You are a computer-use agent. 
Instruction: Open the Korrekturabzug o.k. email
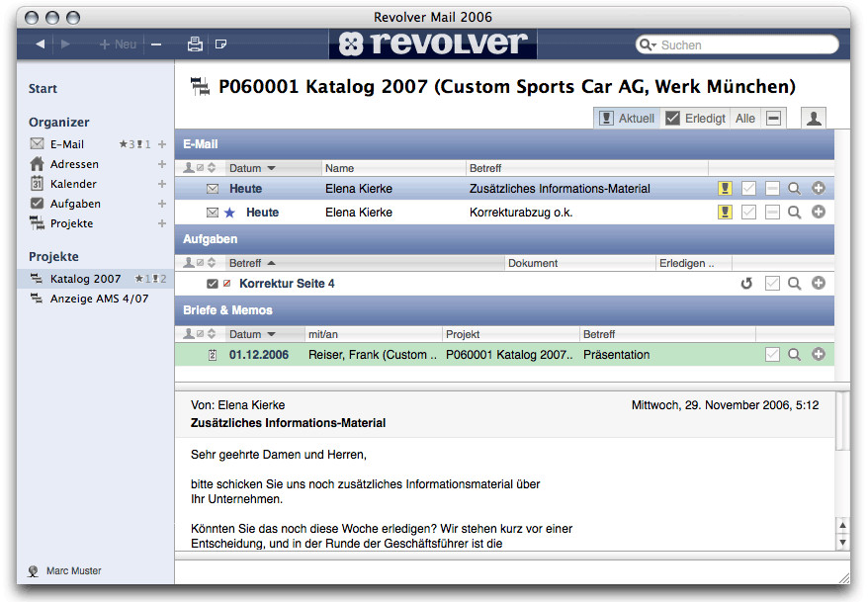504,213
